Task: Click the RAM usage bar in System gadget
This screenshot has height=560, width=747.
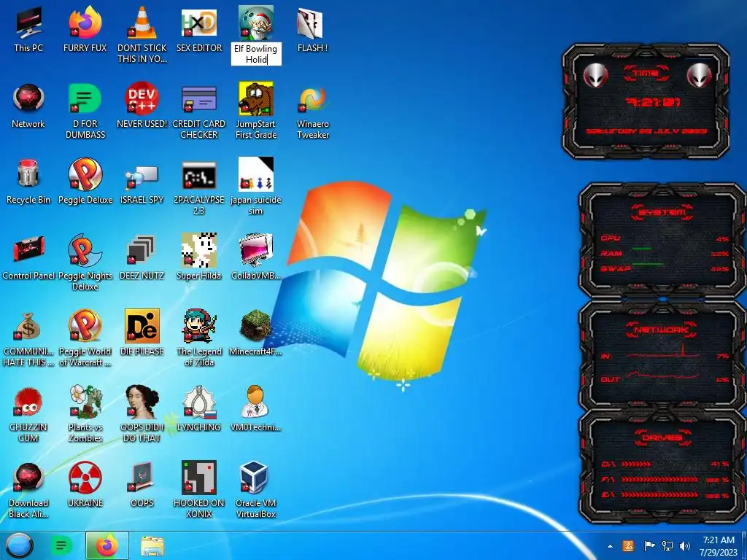Action: [641, 249]
